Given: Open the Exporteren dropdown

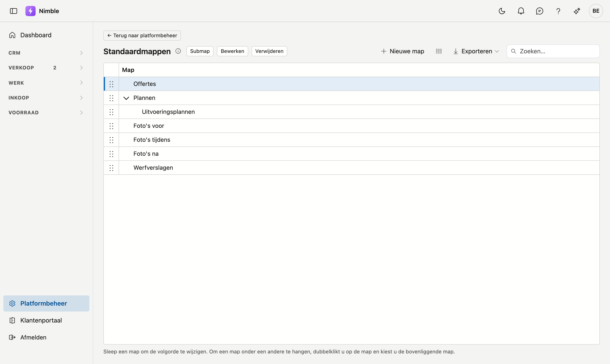Looking at the screenshot, I should pos(476,51).
